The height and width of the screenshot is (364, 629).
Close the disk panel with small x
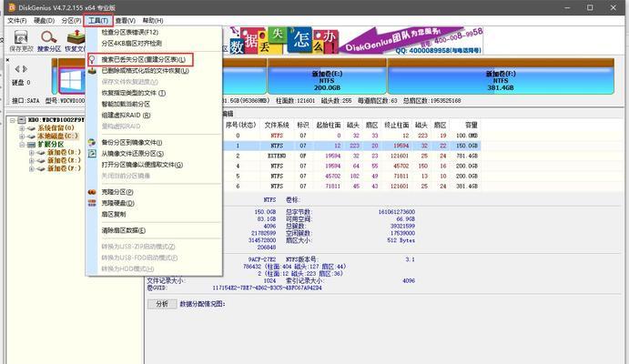pyautogui.click(x=7, y=60)
